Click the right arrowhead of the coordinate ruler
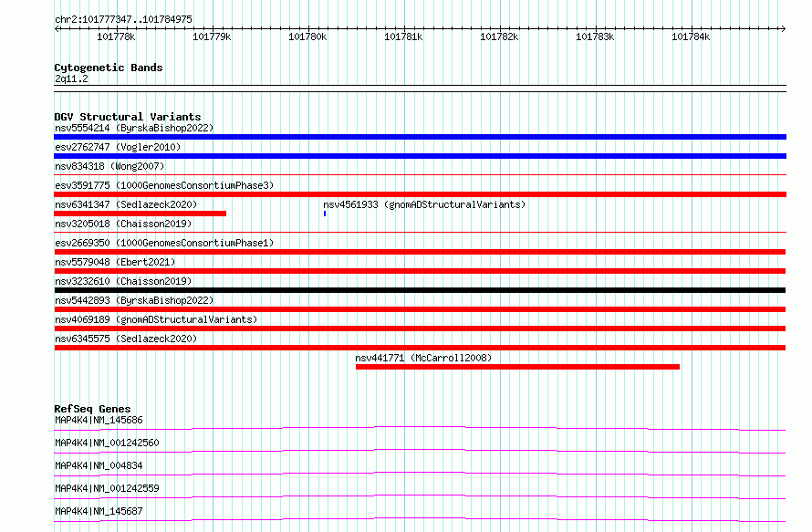812x532 pixels. [x=784, y=29]
